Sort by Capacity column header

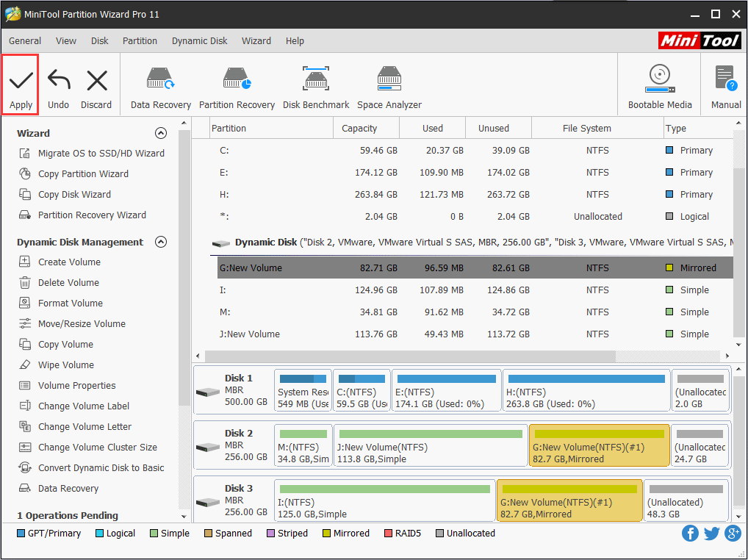(x=367, y=129)
